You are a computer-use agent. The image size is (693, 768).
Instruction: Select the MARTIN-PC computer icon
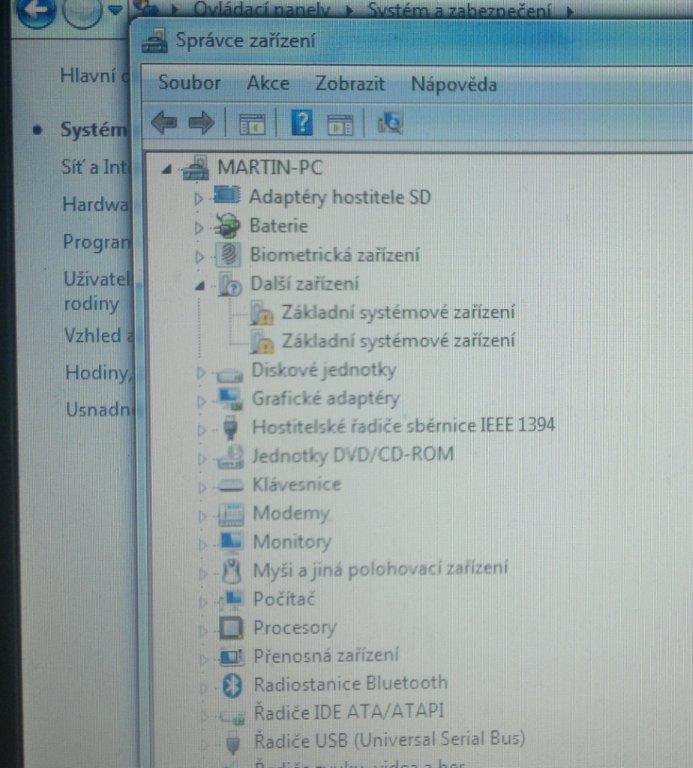(196, 168)
